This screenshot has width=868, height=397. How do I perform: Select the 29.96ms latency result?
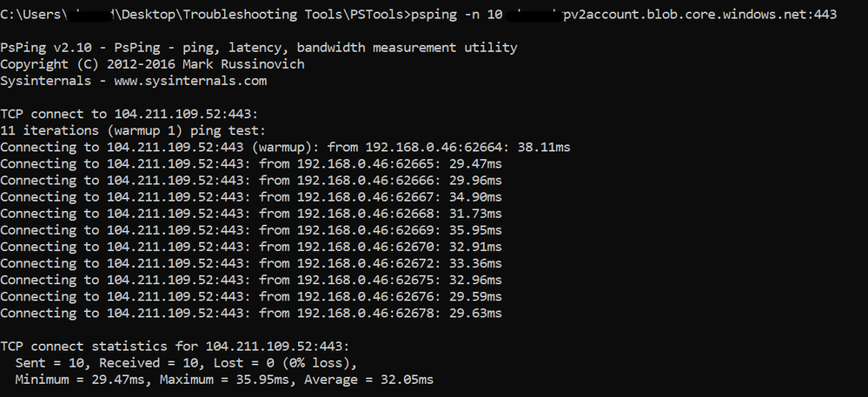tap(475, 181)
